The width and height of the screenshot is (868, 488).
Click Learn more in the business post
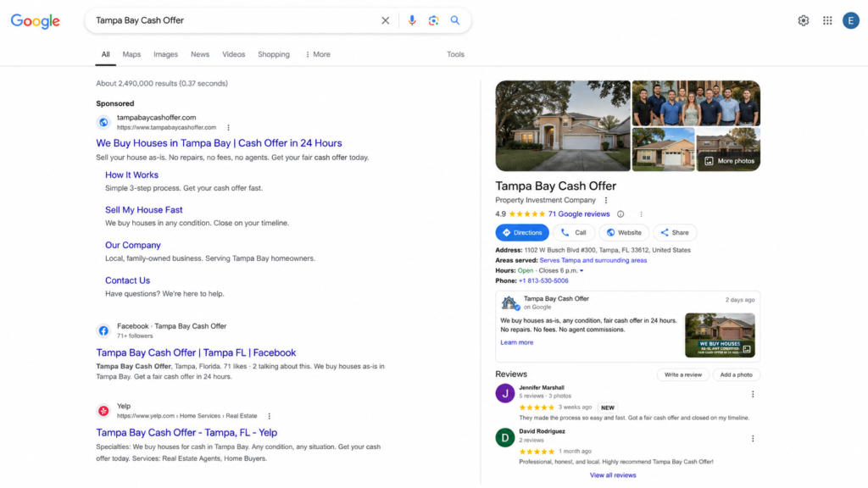(517, 342)
